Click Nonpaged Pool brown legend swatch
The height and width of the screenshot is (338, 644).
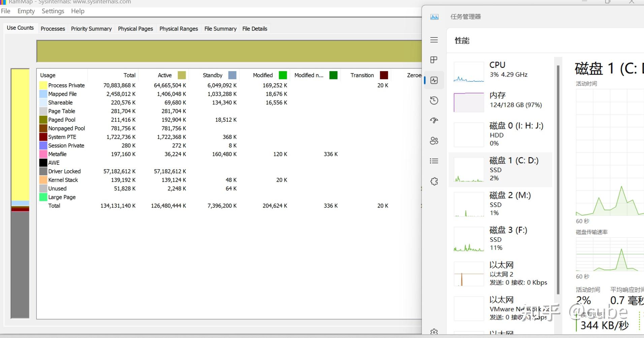pos(43,128)
